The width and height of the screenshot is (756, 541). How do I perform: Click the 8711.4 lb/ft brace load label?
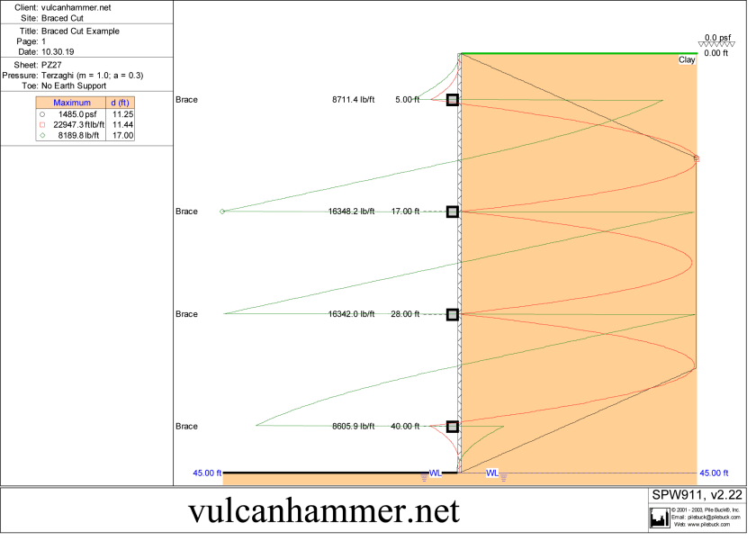pyautogui.click(x=351, y=100)
